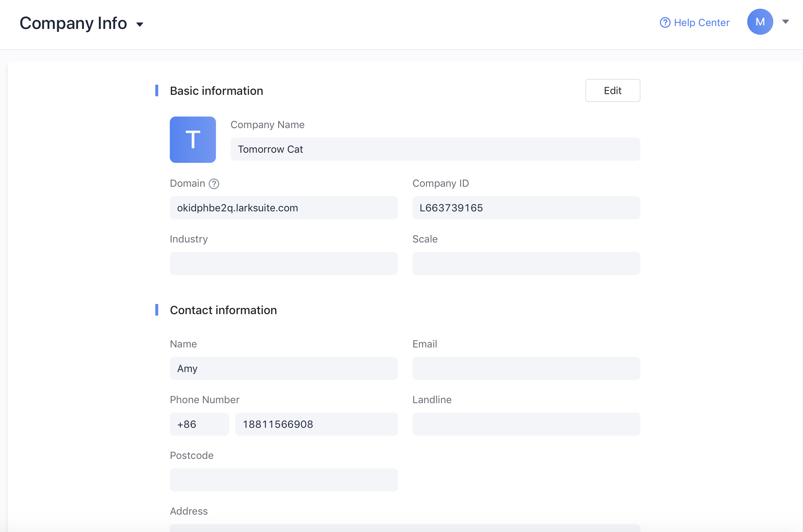Click the empty Postcode field
Screen dimensions: 803x532
(x=283, y=480)
